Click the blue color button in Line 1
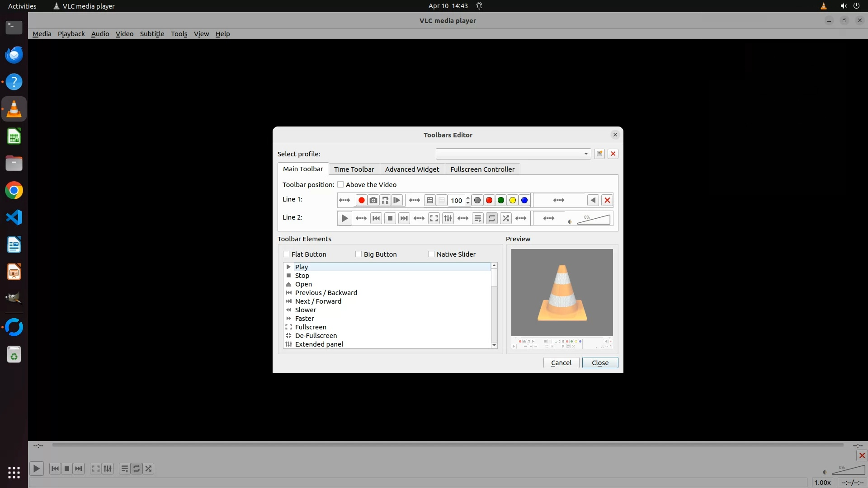Image resolution: width=868 pixels, height=488 pixels. pos(524,200)
